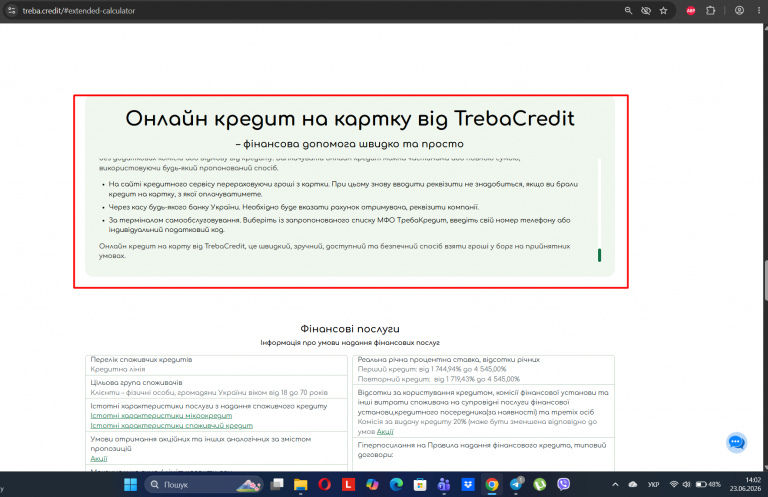Click the battery 48% indicator

708,484
